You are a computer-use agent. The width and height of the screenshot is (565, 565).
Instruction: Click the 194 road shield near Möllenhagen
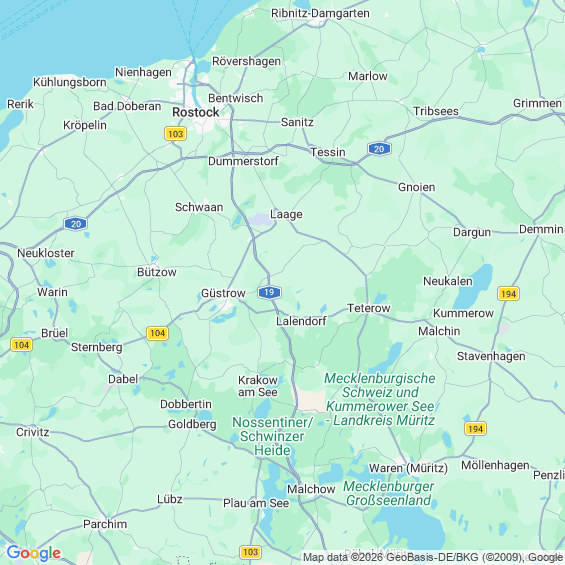(475, 429)
